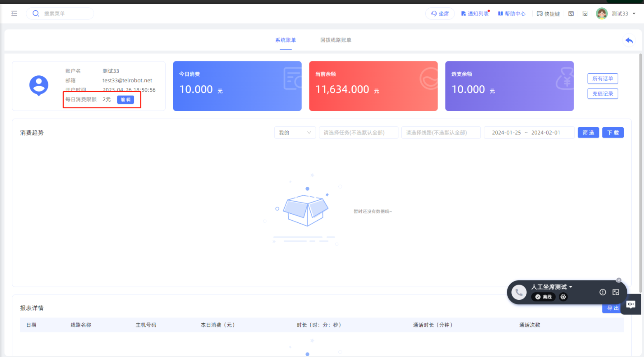
Task: Click the 编辑 button for daily limit
Action: [x=125, y=100]
